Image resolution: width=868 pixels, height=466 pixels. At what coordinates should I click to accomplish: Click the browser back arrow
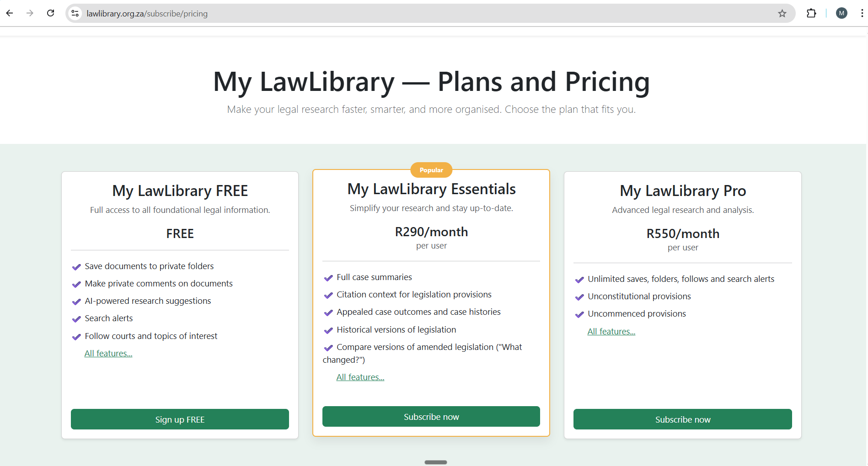[10, 13]
